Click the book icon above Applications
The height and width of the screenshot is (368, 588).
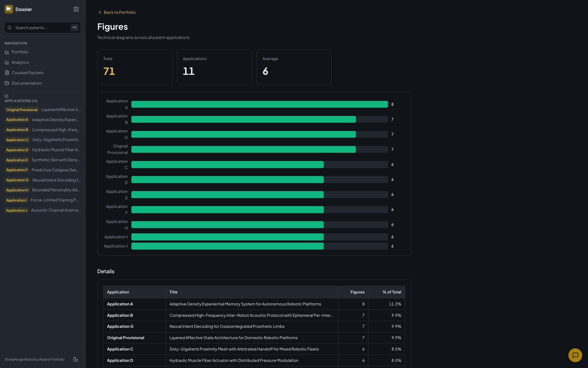tap(6, 96)
